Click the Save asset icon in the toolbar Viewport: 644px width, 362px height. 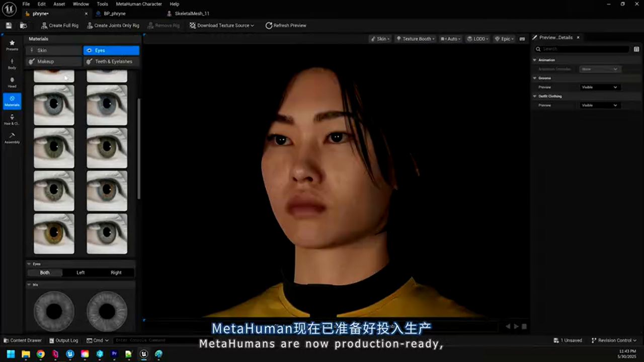(8, 25)
